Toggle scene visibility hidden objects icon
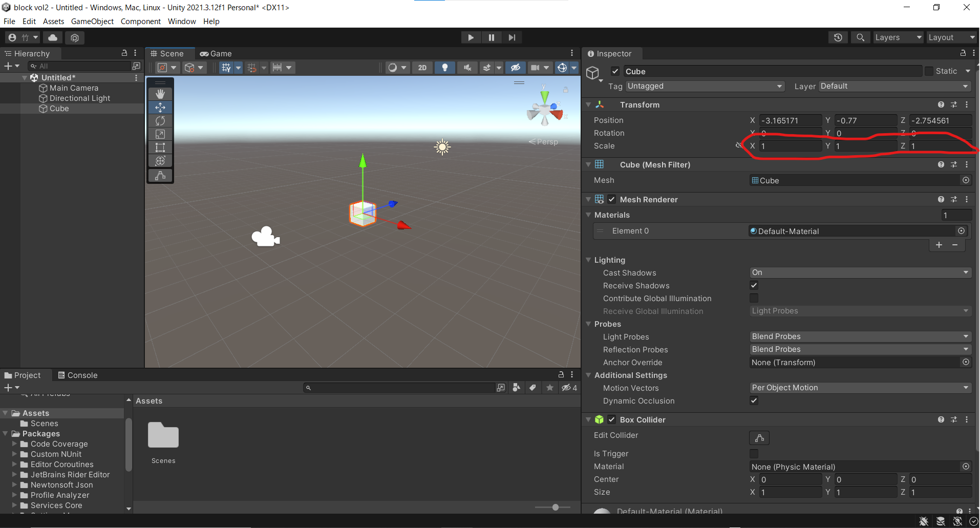Screen dimensions: 980x528 516,68
